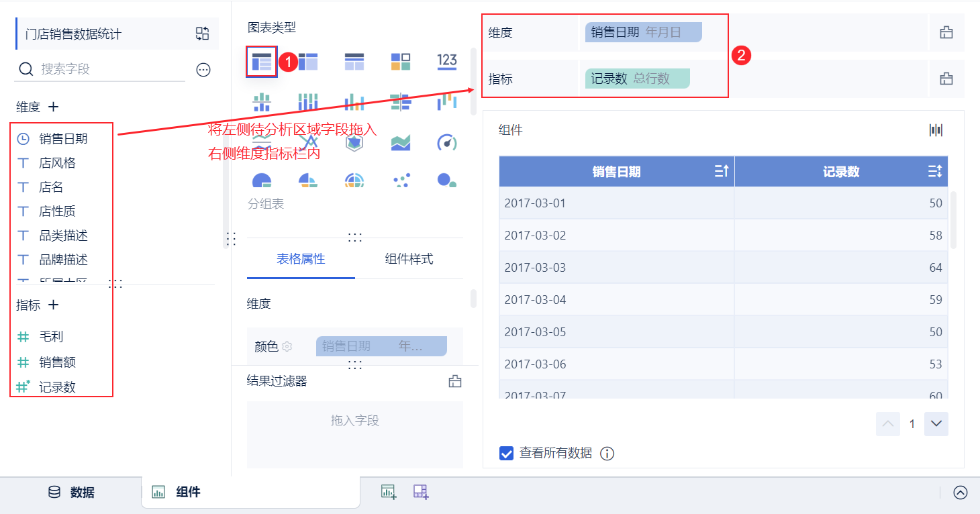Toggle the 查看所有数据 checkbox

click(507, 454)
